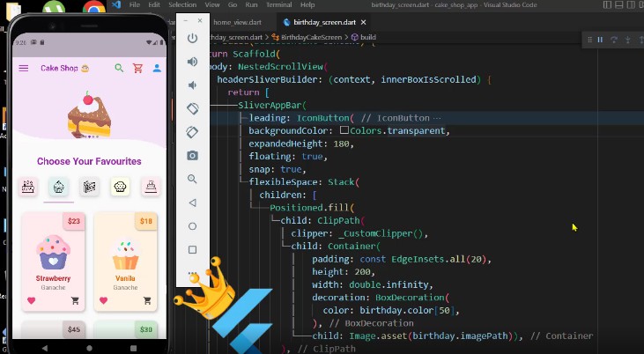The image size is (644, 354).
Task: Click Step Into in debug toolbar
Action: [x=627, y=40]
